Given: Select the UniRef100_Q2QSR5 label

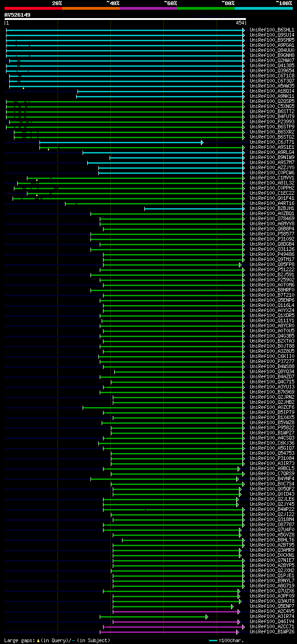Looking at the screenshot, I should [272, 101].
